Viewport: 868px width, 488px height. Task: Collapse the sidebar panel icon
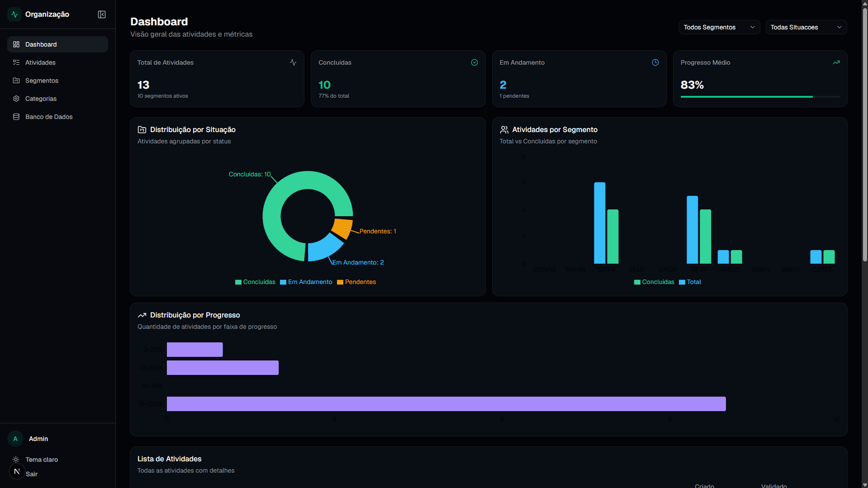pyautogui.click(x=102, y=14)
